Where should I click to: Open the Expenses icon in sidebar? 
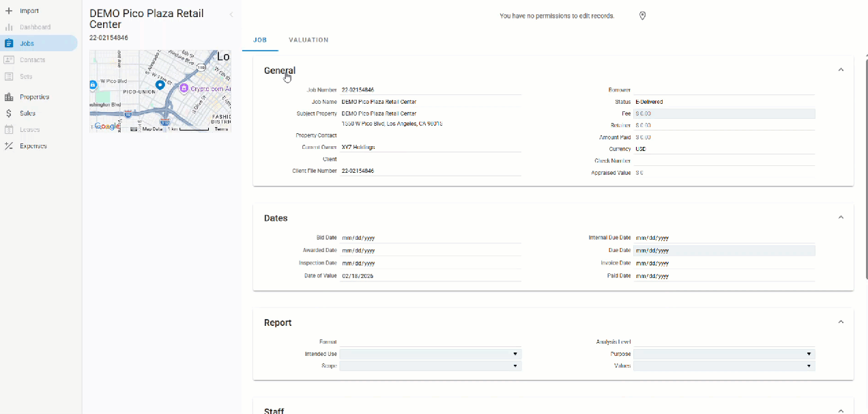tap(9, 146)
